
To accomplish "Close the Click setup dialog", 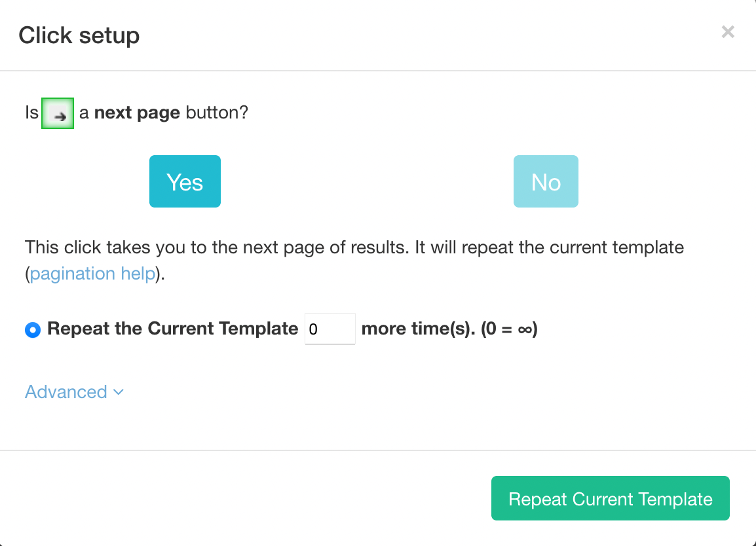I will [728, 32].
